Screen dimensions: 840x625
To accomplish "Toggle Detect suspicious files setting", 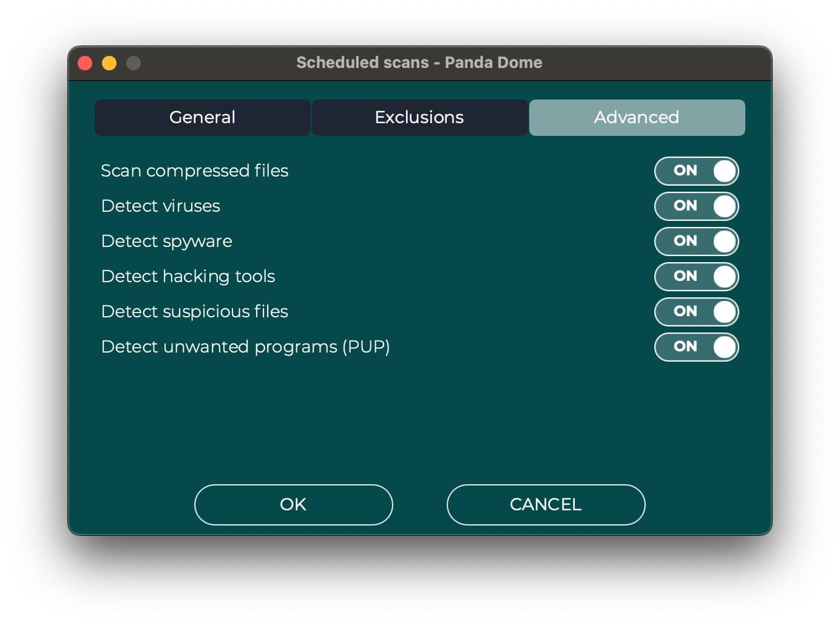I will 696,311.
